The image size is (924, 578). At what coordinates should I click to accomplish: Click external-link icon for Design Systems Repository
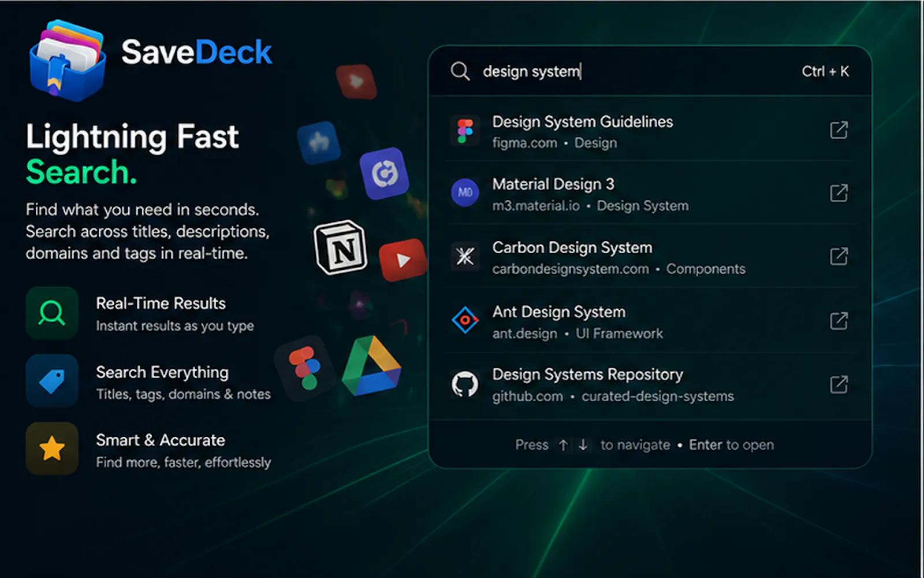pos(839,384)
